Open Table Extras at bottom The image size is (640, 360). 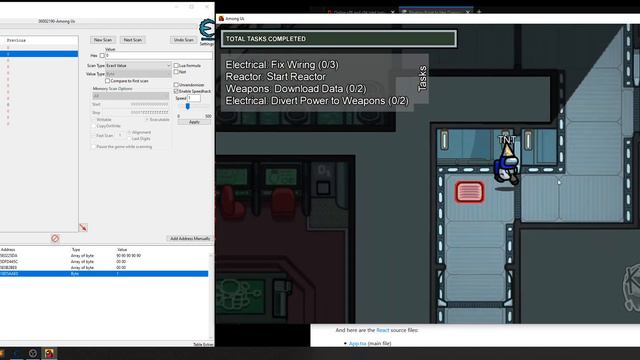(203, 344)
